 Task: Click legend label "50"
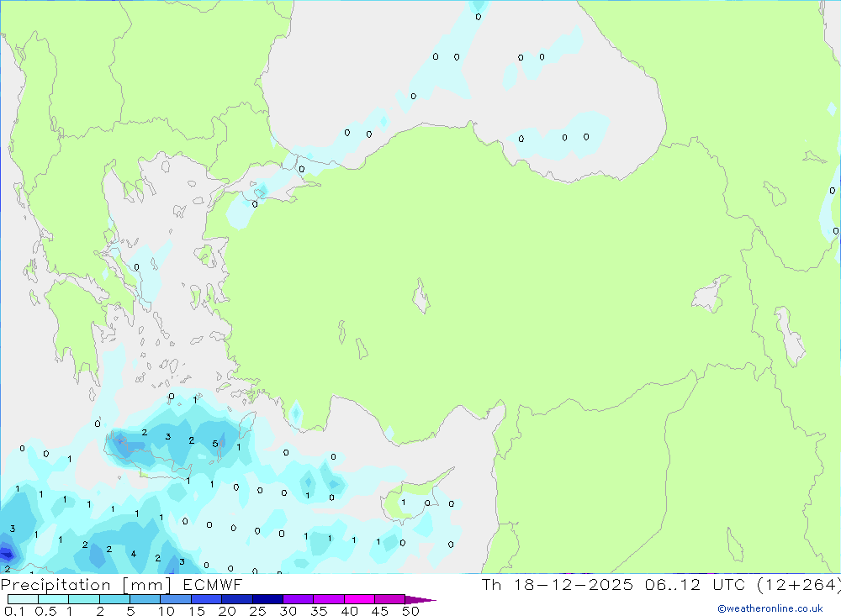point(411,611)
